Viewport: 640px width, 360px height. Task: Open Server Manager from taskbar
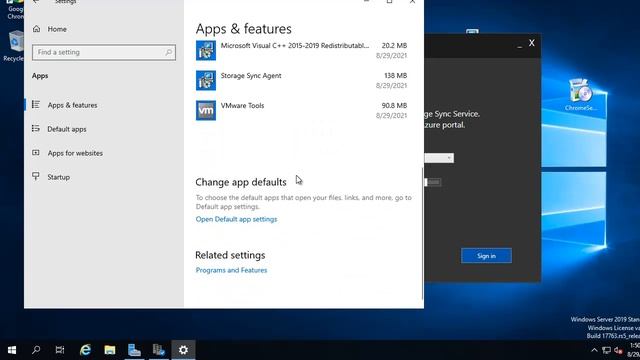click(x=134, y=350)
